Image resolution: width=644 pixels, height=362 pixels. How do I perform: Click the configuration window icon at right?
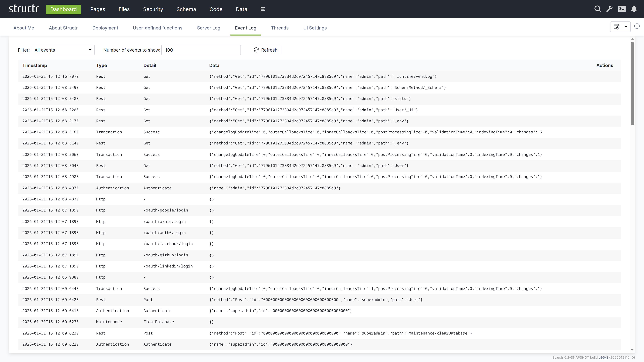pyautogui.click(x=616, y=27)
